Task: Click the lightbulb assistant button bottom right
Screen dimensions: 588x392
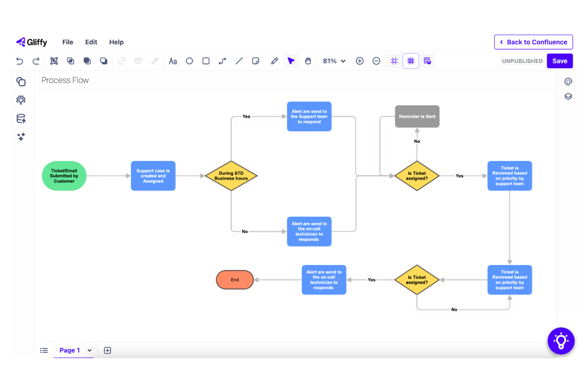Action: pos(561,341)
